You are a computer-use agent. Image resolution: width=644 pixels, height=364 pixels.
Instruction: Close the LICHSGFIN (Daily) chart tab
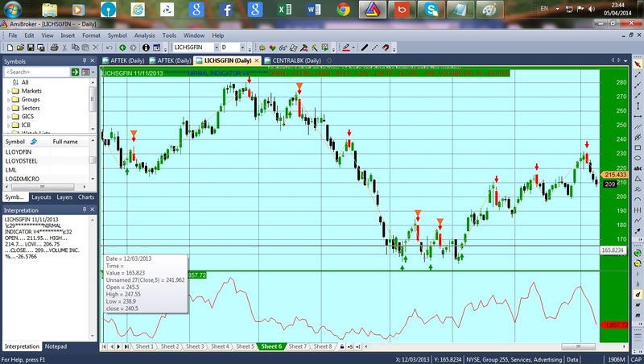coord(257,60)
